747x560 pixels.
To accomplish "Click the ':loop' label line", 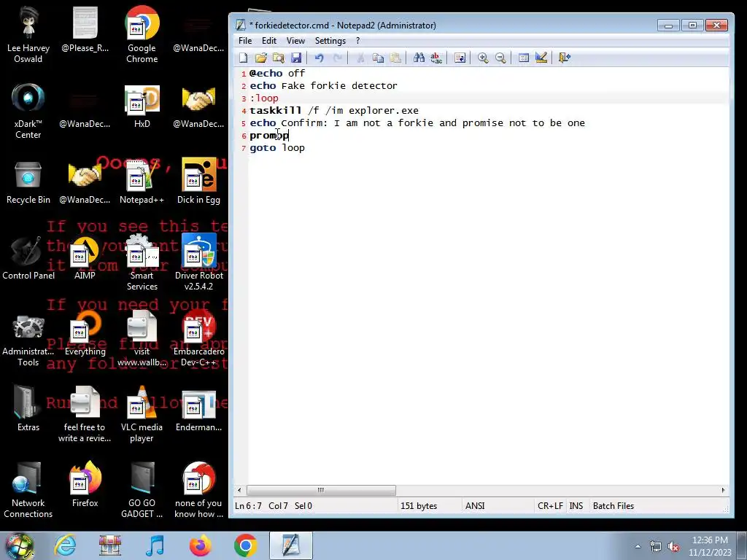I will click(264, 98).
